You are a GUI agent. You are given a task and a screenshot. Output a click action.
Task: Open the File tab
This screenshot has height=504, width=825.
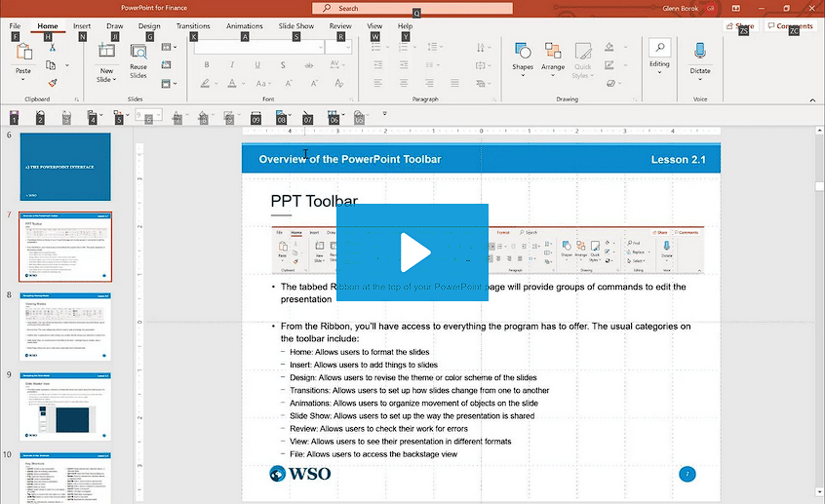point(15,25)
